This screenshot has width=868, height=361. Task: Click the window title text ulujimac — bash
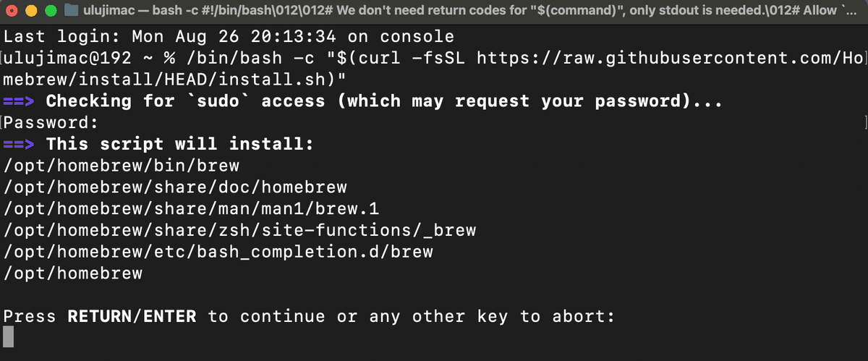click(123, 11)
